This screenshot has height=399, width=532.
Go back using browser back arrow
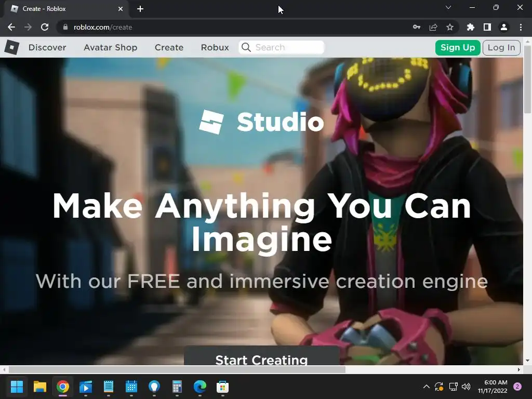click(x=11, y=27)
